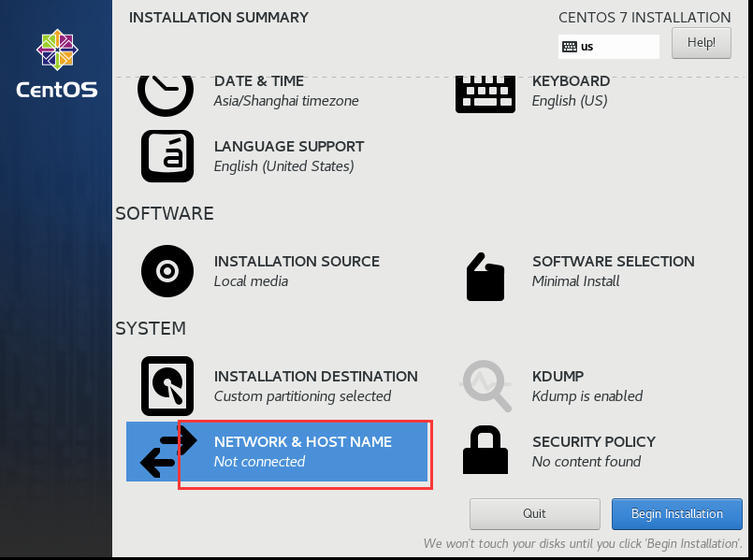The height and width of the screenshot is (560, 753).
Task: Click the Security Policy padlock icon
Action: click(485, 450)
